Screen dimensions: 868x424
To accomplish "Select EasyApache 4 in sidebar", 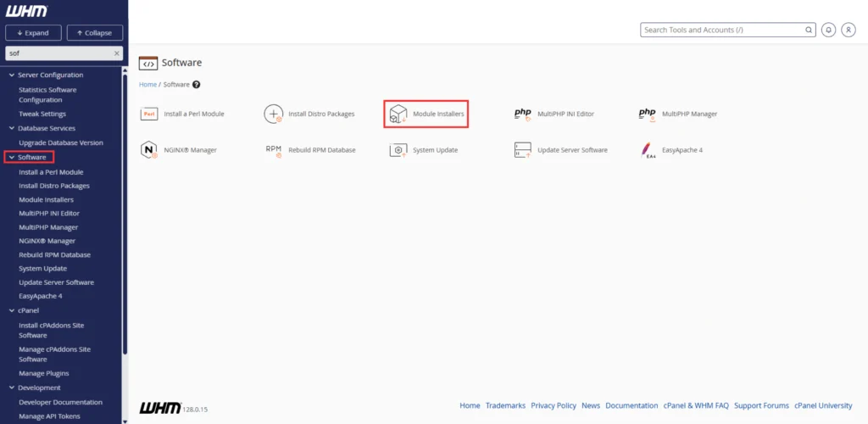I will 41,296.
